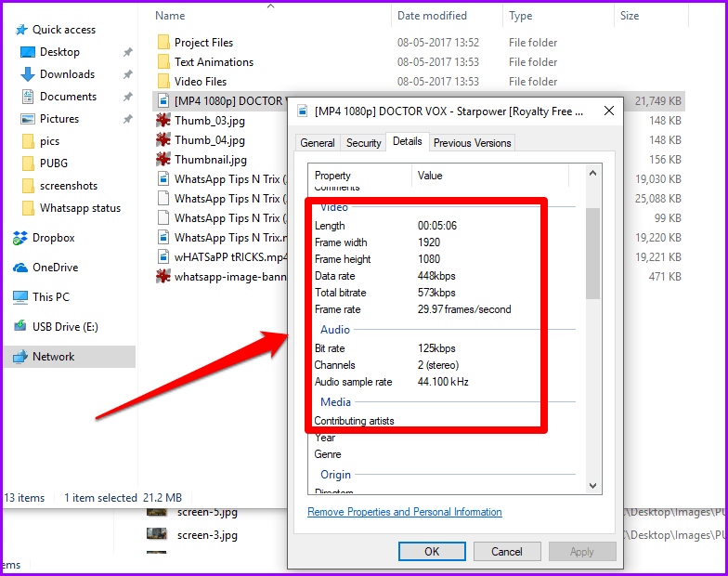Image resolution: width=728 pixels, height=576 pixels.
Task: Click the Cancel button in properties dialog
Action: [507, 552]
